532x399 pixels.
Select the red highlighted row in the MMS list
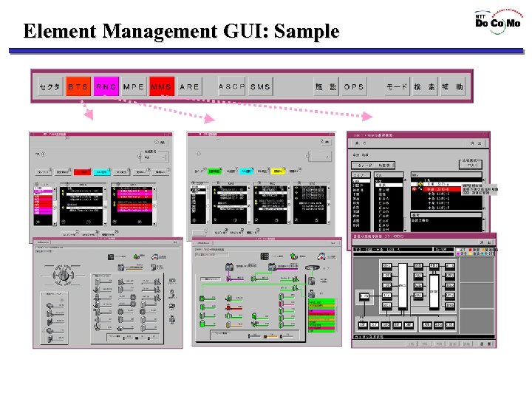pyautogui.click(x=442, y=189)
